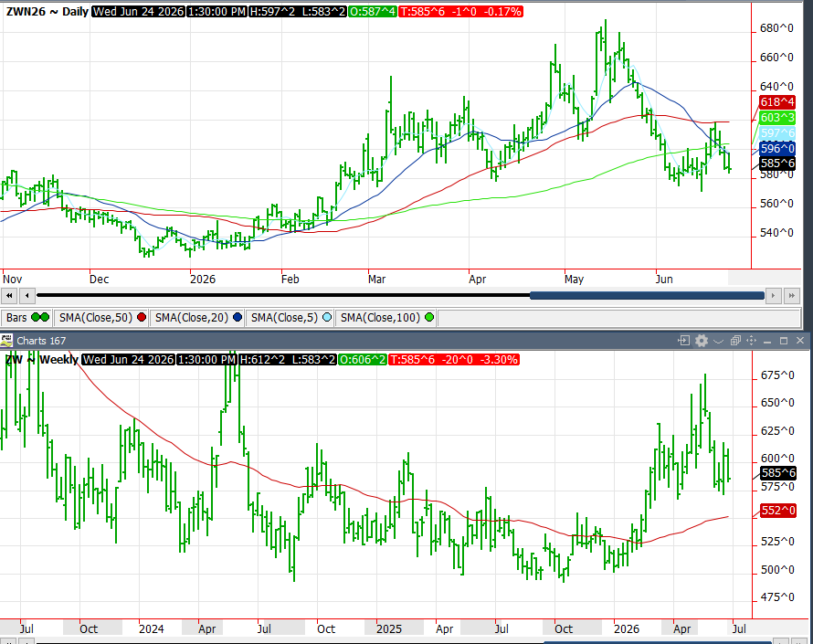Click the ZW ~ Weekly chart title
This screenshot has width=813, height=644.
pyautogui.click(x=42, y=359)
